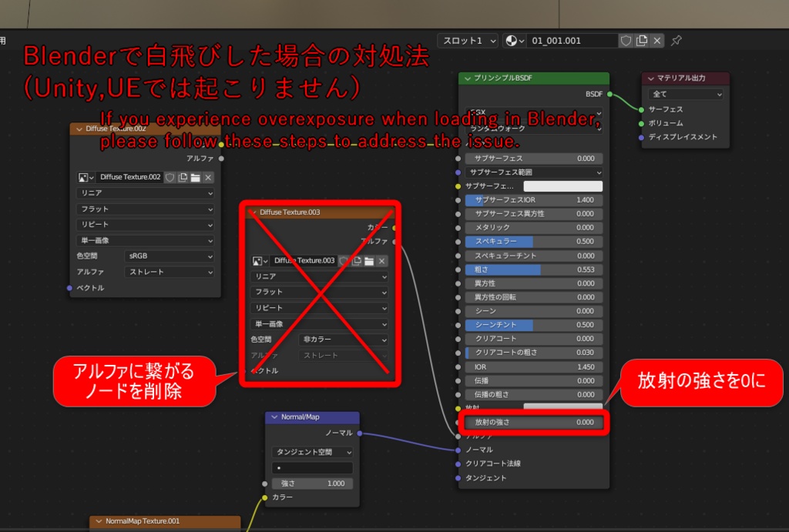
Task: Click the Diffuse Texture.002 image name field
Action: (129, 178)
